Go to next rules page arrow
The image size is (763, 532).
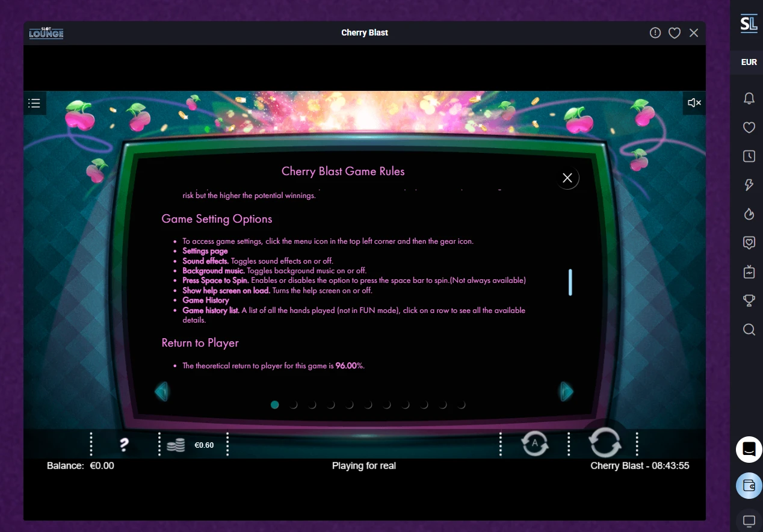pos(566,392)
